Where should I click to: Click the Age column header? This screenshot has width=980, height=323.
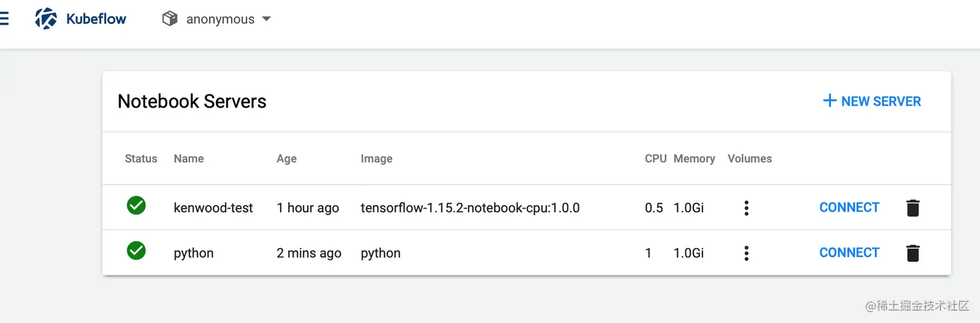pyautogui.click(x=286, y=159)
